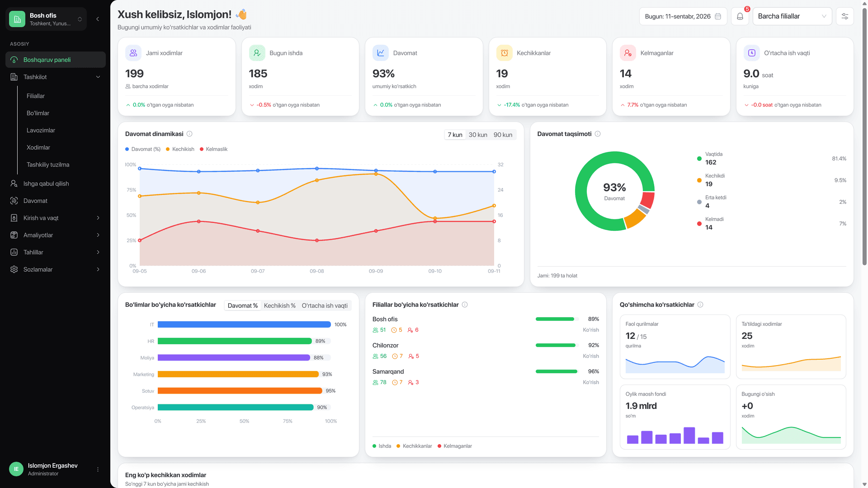Expand Amaliyotlar submenu chevron
The image size is (868, 488).
click(98, 235)
